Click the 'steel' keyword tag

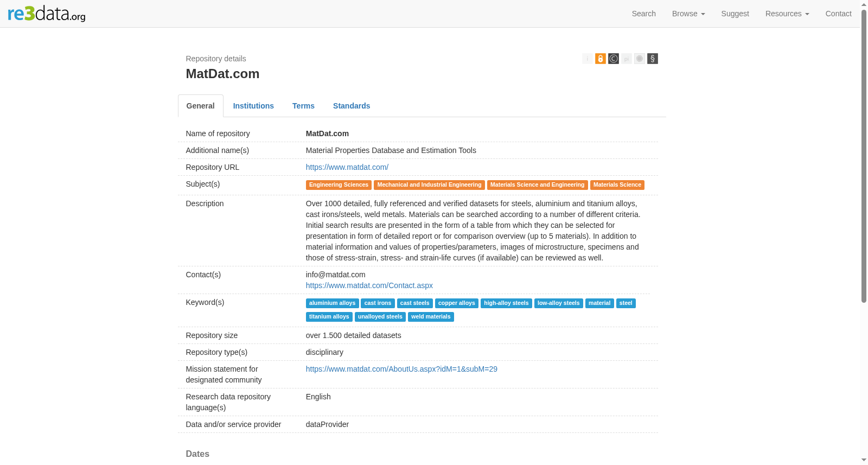626,303
